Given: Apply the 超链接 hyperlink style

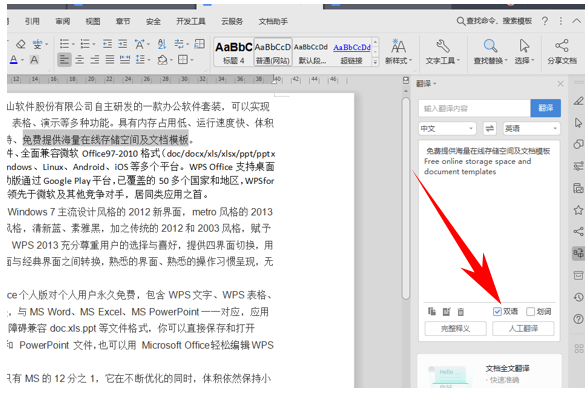Looking at the screenshot, I should (x=351, y=52).
